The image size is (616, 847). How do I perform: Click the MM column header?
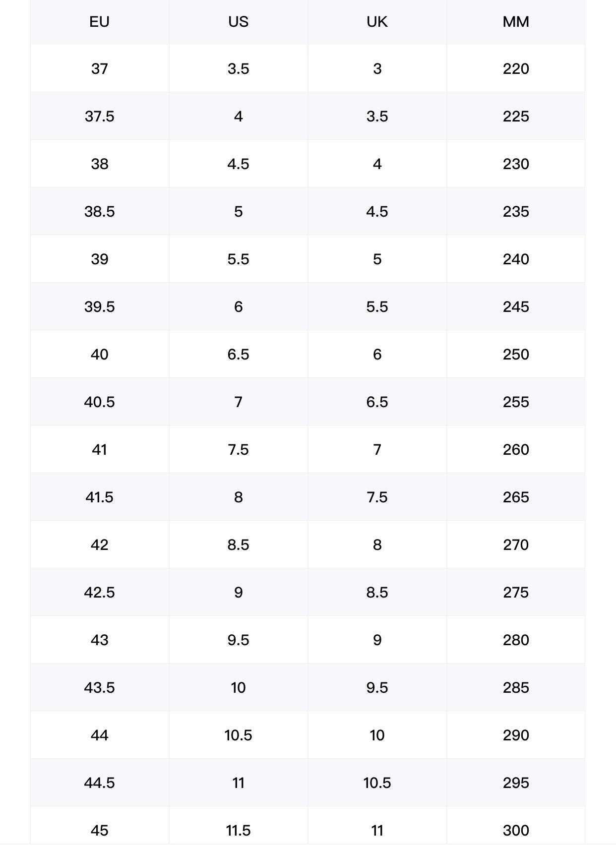pyautogui.click(x=516, y=22)
